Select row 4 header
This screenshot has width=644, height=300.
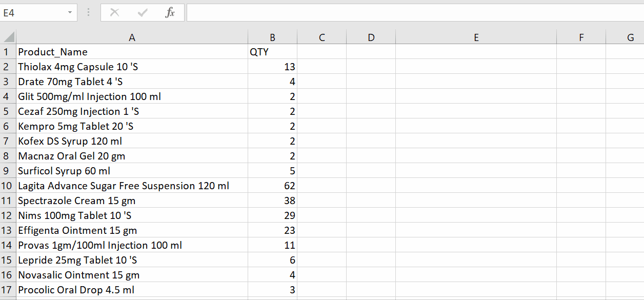click(8, 96)
